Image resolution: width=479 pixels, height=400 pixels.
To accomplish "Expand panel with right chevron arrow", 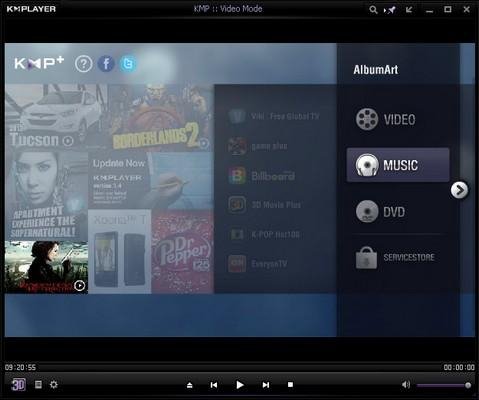I will [x=459, y=190].
